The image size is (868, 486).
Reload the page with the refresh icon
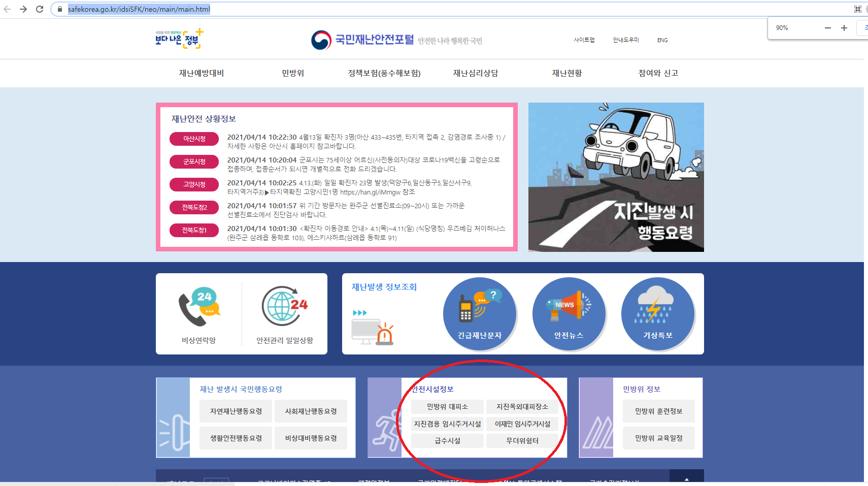40,9
